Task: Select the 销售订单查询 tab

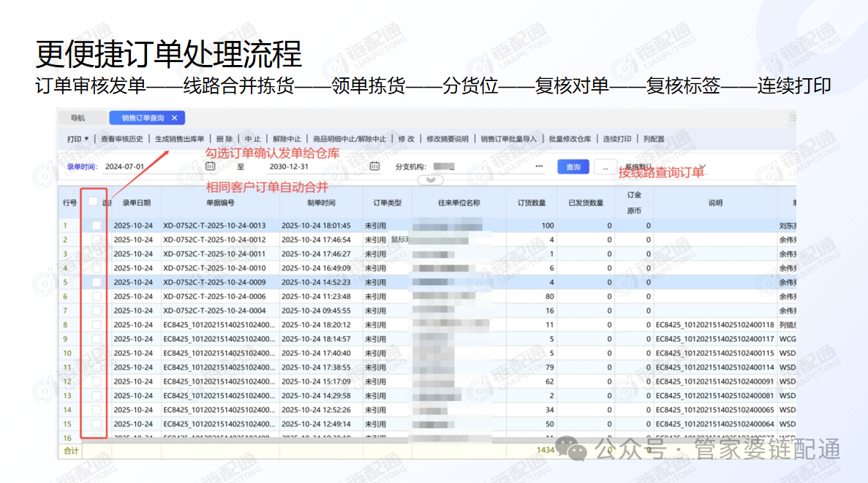Action: tap(142, 118)
